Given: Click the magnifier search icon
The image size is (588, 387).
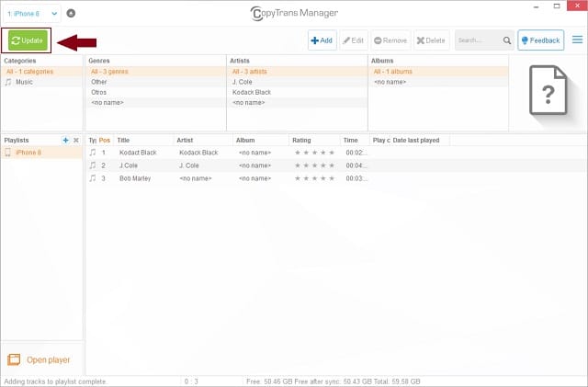Looking at the screenshot, I should tap(507, 40).
